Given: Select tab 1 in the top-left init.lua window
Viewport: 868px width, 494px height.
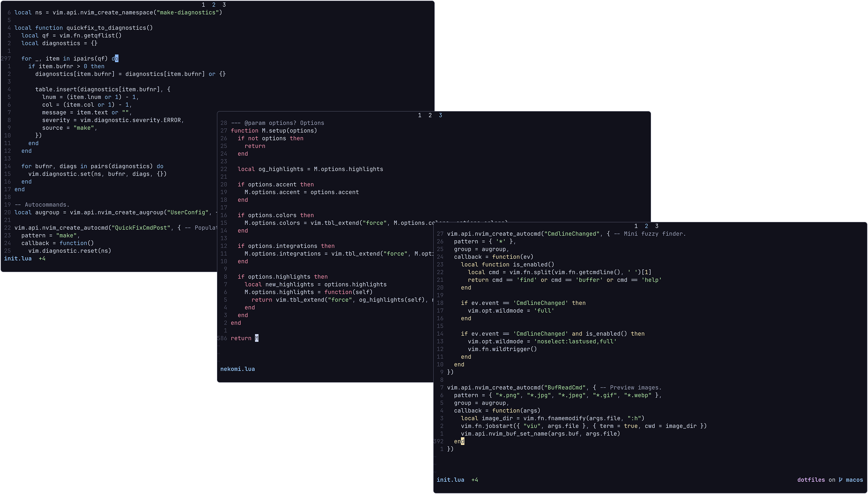Looking at the screenshot, I should pyautogui.click(x=203, y=5).
